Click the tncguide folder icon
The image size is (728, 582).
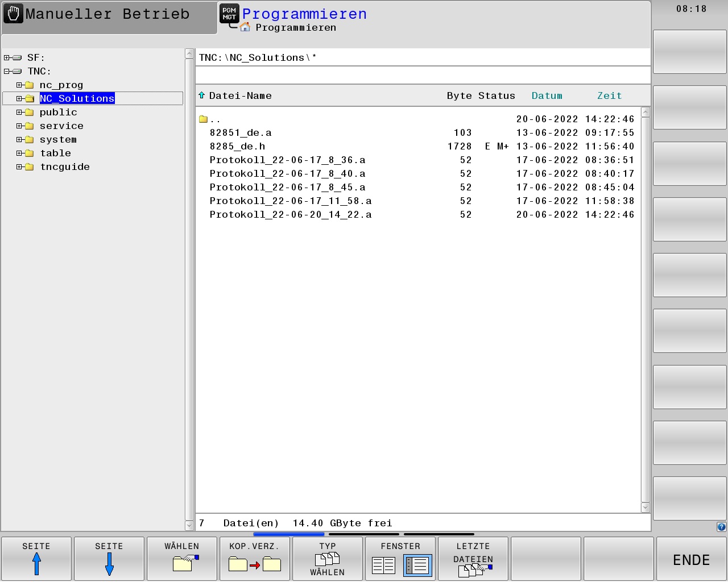(x=30, y=167)
